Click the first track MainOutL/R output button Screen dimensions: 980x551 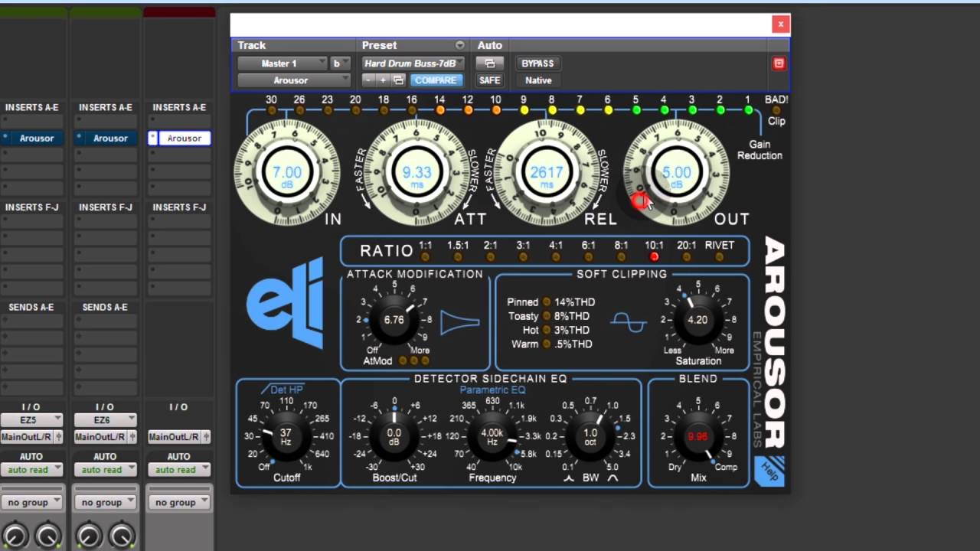[26, 437]
